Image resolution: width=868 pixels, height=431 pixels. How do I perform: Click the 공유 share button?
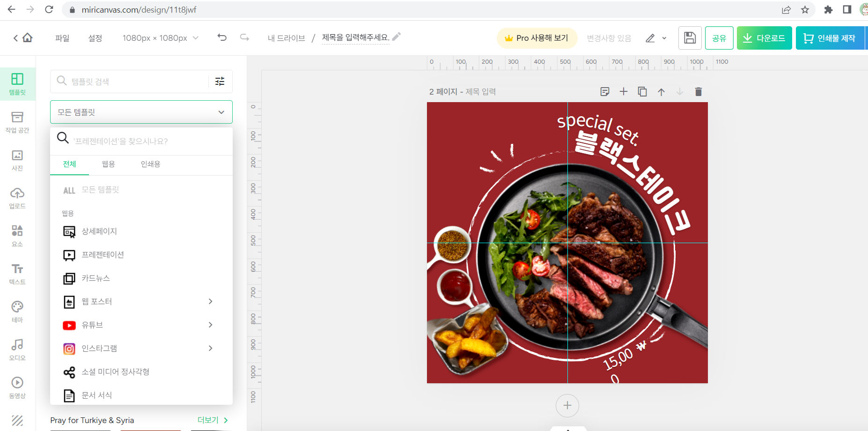pos(719,38)
